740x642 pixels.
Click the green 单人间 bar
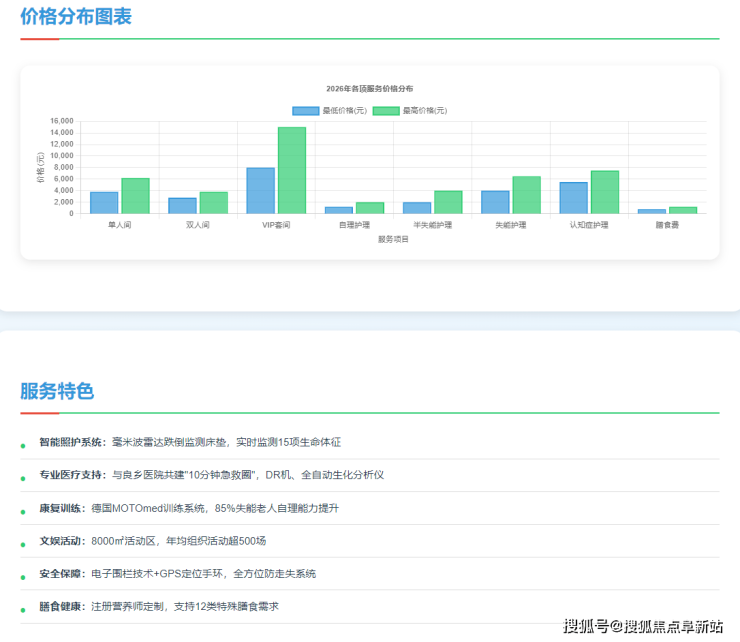pos(135,196)
